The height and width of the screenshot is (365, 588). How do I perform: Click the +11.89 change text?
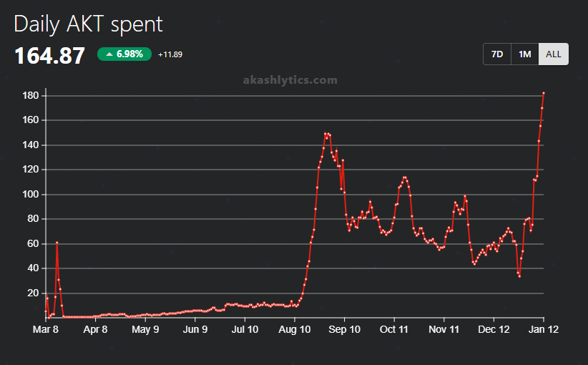coord(170,55)
